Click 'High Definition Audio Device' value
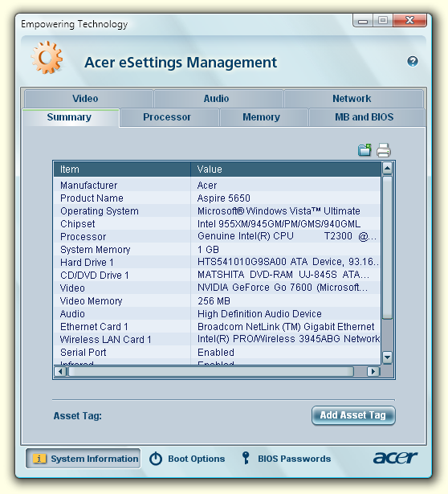The image size is (448, 494). (x=259, y=314)
